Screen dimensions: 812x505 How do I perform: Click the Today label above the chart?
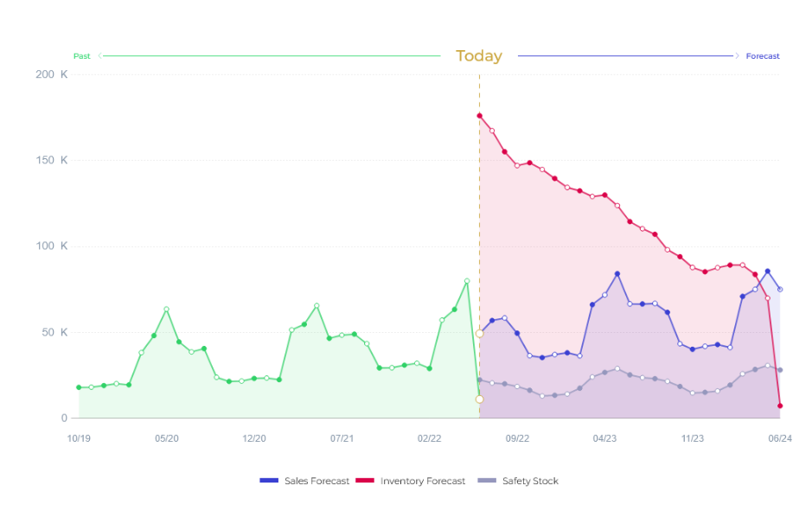pyautogui.click(x=479, y=56)
